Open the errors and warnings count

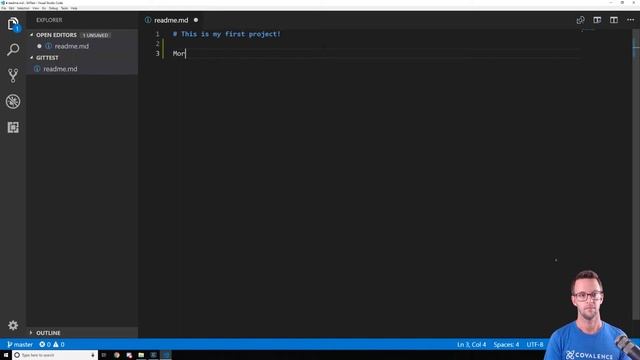point(52,344)
